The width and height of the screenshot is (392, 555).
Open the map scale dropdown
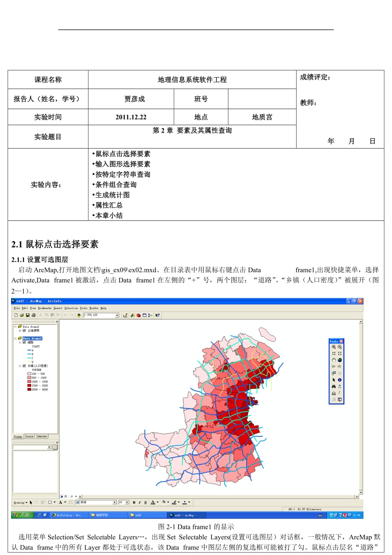pos(117,315)
